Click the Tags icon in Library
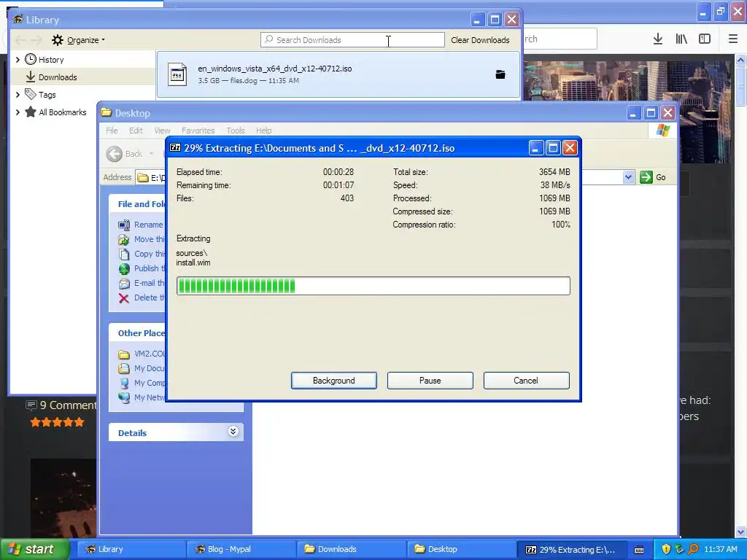747x560 pixels. pos(31,94)
